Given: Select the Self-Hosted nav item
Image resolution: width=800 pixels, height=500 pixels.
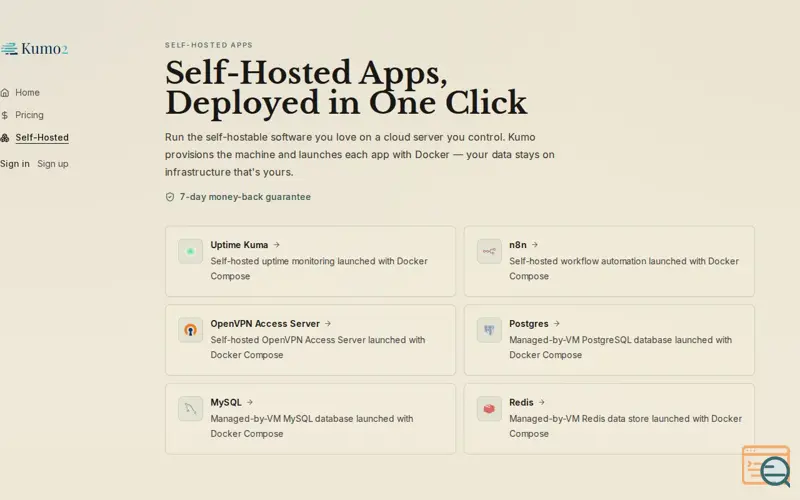Looking at the screenshot, I should (x=42, y=137).
